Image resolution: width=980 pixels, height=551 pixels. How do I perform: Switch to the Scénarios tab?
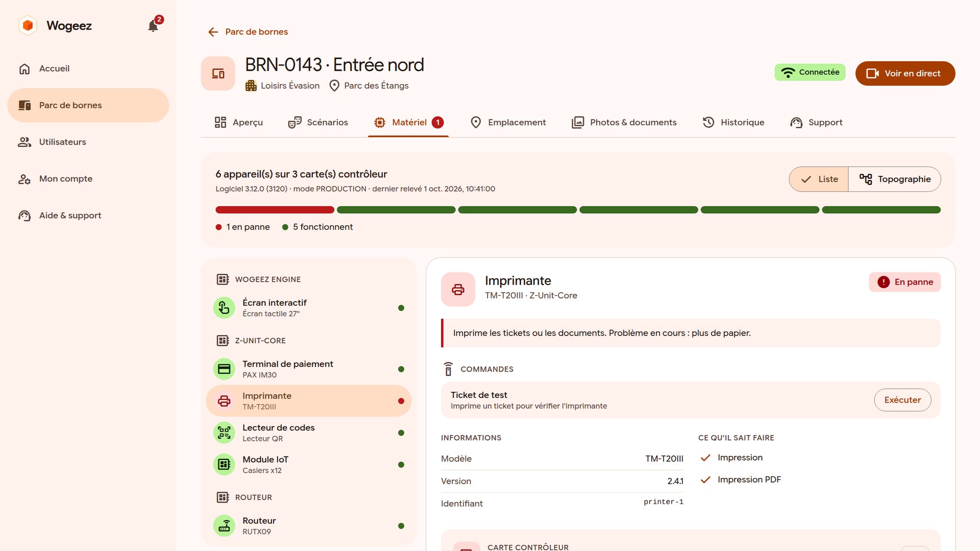318,122
